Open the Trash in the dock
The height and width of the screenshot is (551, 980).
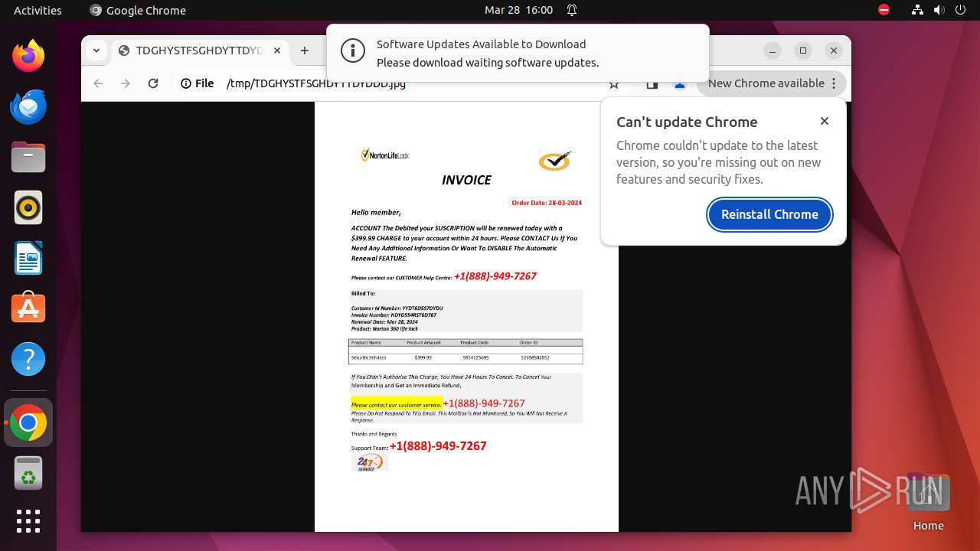(x=28, y=473)
